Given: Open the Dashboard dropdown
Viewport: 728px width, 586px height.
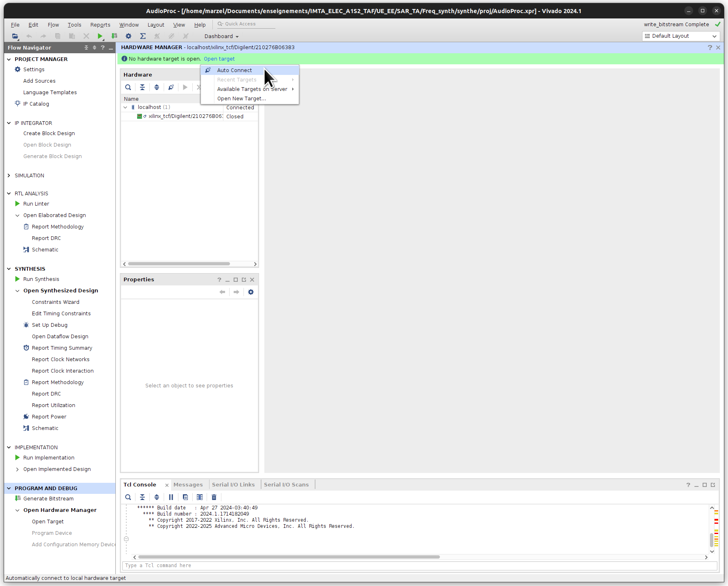Looking at the screenshot, I should tap(221, 36).
